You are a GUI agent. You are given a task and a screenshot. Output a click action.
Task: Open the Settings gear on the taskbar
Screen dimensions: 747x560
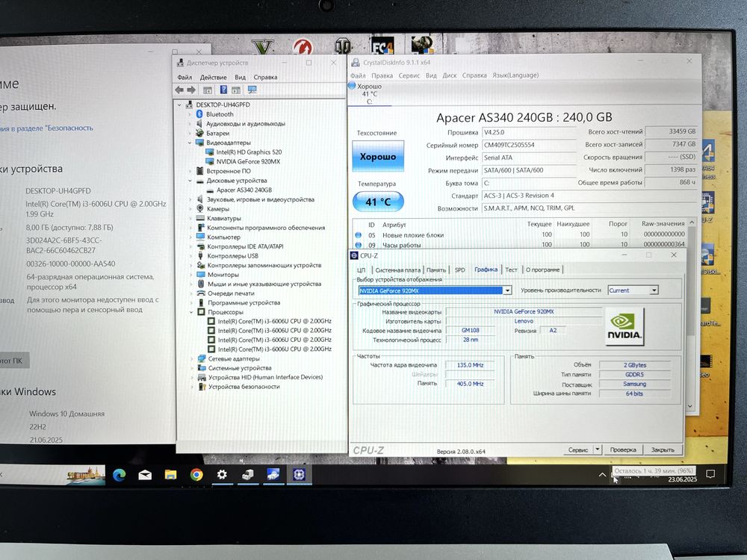point(222,475)
